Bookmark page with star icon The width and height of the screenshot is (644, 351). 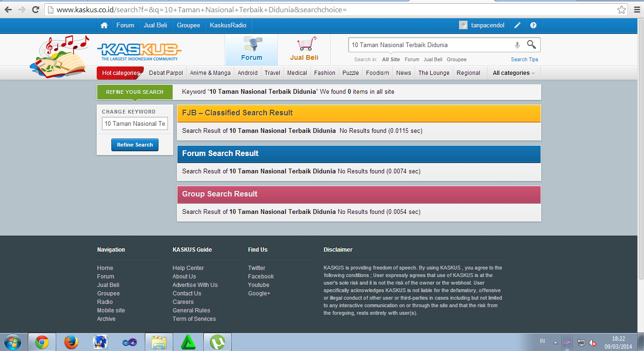tap(622, 9)
